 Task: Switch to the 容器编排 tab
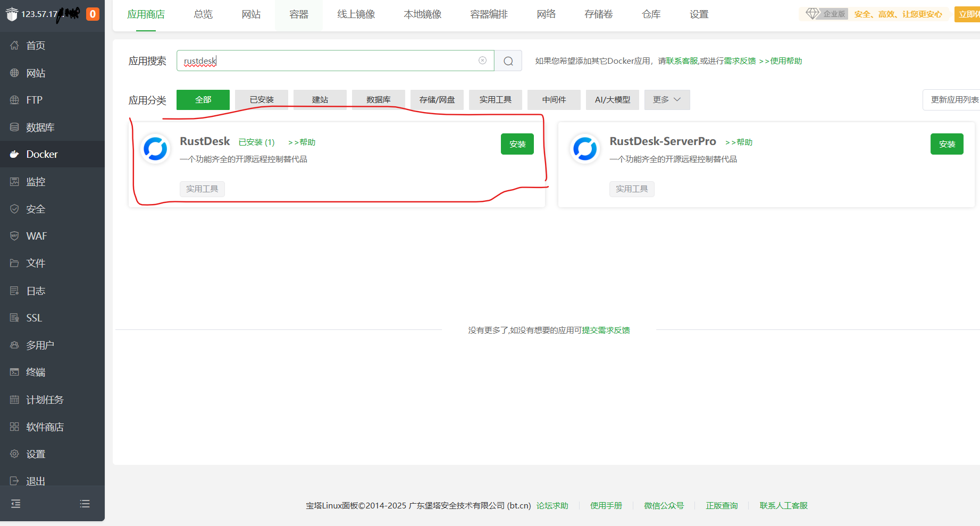[x=489, y=14]
